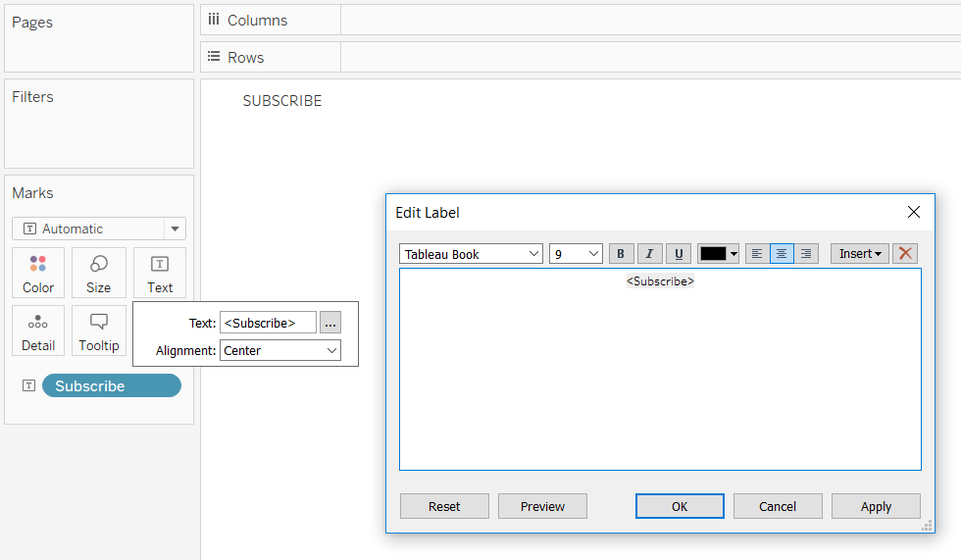Click the Columns shelf label
Image resolution: width=961 pixels, height=560 pixels.
tap(257, 21)
